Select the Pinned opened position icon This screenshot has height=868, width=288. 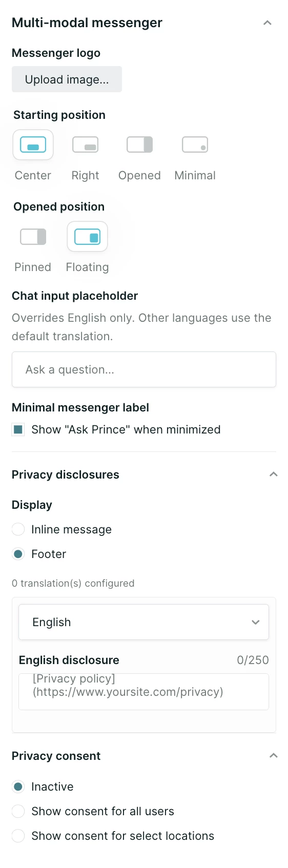point(33,237)
